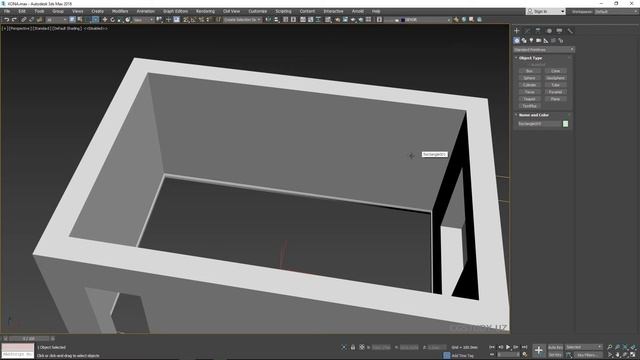Open the reference coordinate system dropdown

point(143,20)
